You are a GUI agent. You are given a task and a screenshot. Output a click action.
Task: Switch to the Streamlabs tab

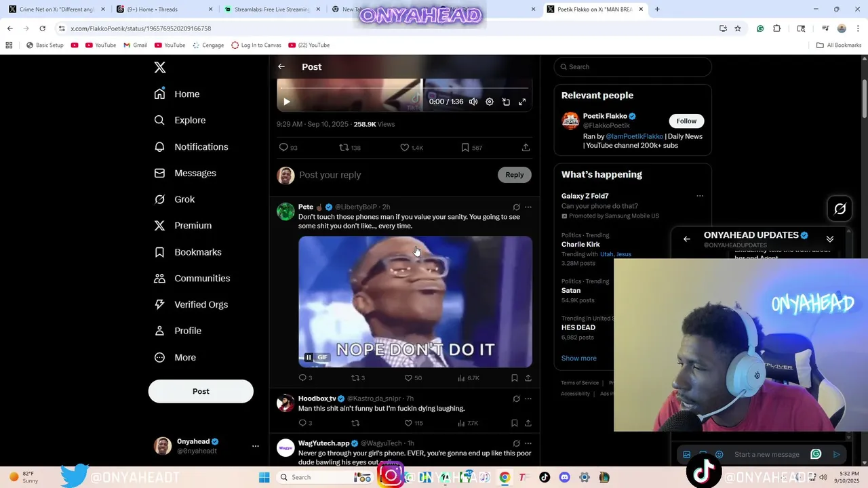pos(271,9)
